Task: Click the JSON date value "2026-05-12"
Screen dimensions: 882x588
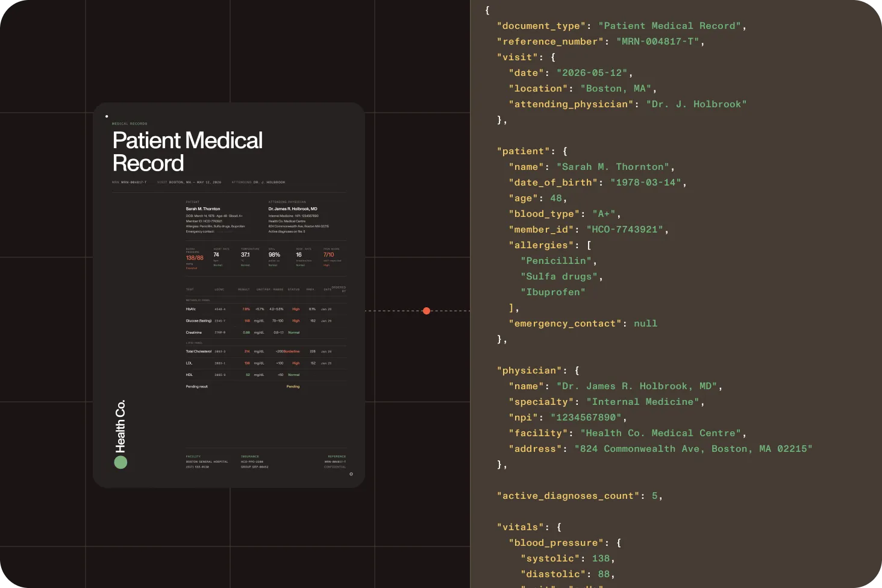Action: (592, 73)
